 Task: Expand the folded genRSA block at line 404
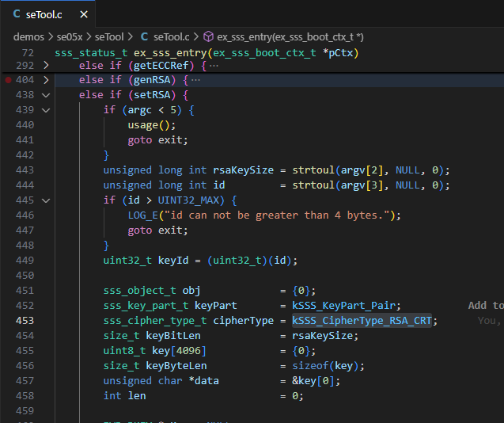pos(46,80)
